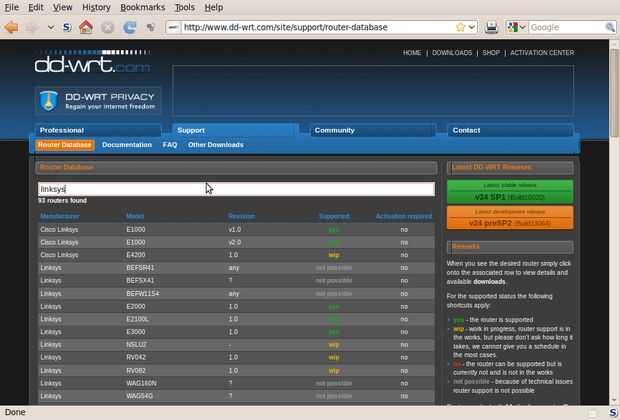
Task: Click the site identity icon in the address bar
Action: (173, 27)
